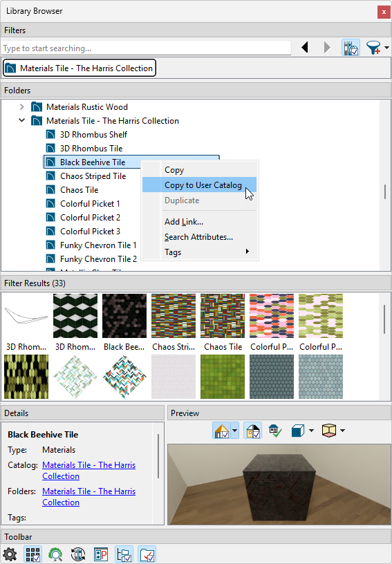Click the back navigation arrow in Filters
The height and width of the screenshot is (564, 392).
[305, 48]
